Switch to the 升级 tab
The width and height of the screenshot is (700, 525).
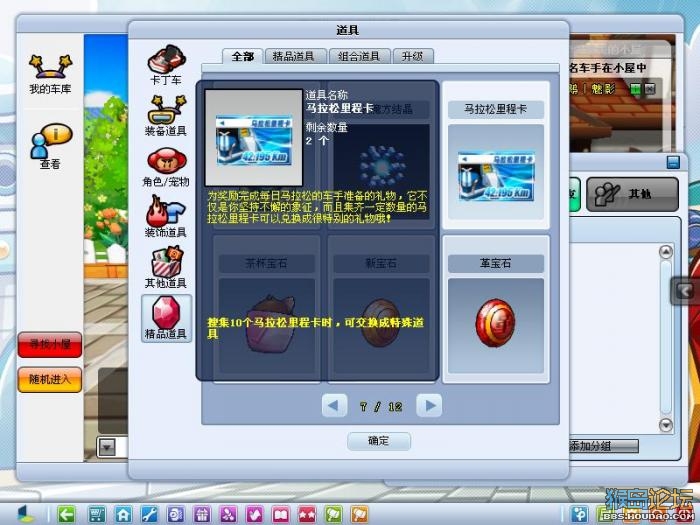(x=413, y=56)
